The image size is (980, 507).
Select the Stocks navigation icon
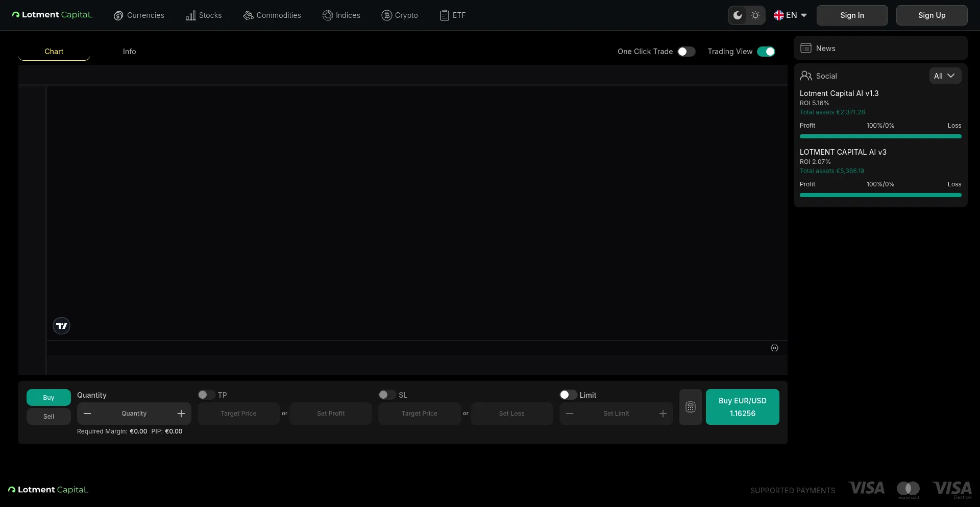click(x=190, y=15)
